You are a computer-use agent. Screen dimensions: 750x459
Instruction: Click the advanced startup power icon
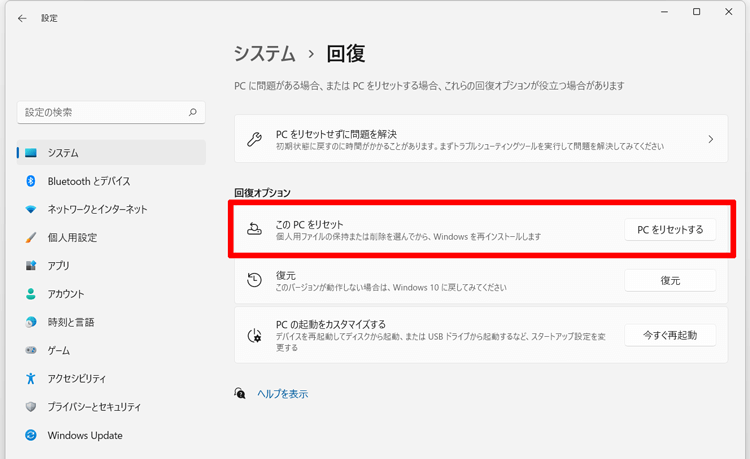[x=254, y=336]
